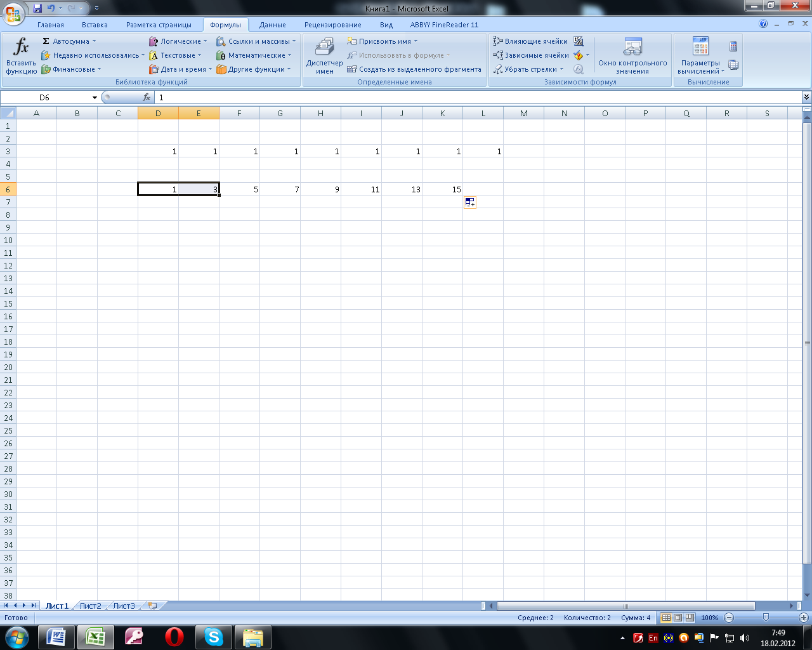Click the Calculate Sheet icon
This screenshot has height=650, width=812.
(x=733, y=65)
